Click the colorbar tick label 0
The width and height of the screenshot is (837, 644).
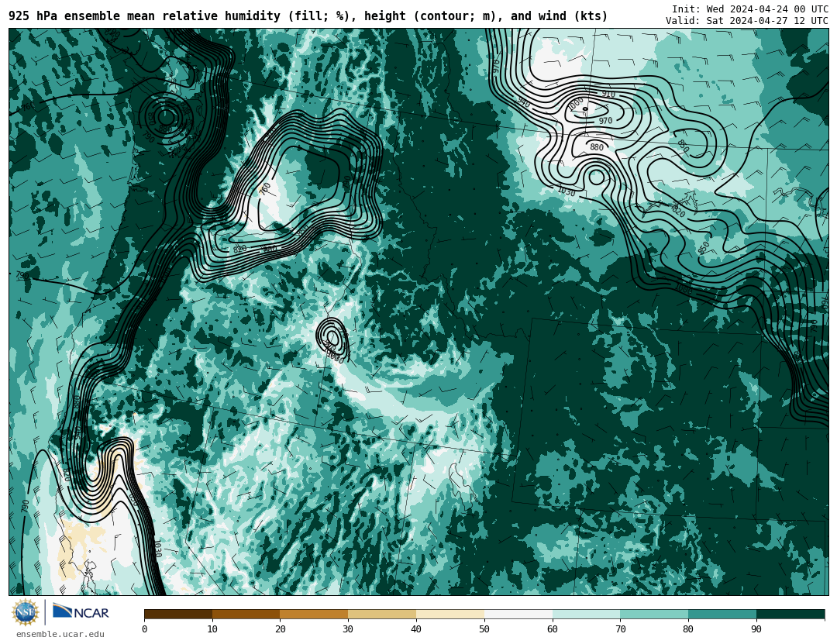(x=145, y=629)
